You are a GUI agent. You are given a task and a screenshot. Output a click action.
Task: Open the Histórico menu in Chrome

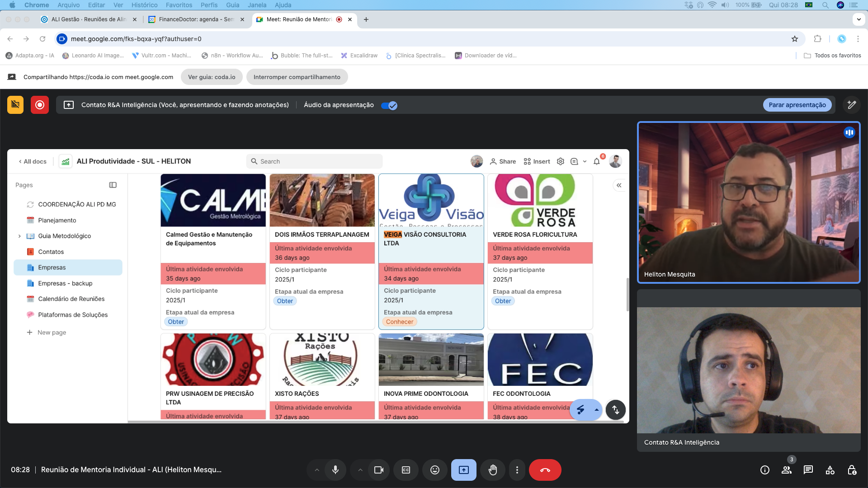tap(144, 5)
